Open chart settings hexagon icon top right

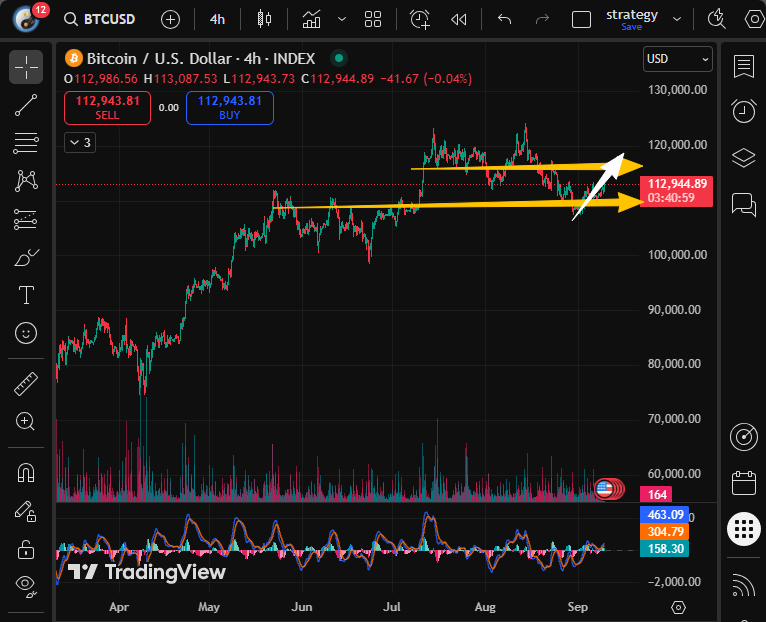coord(754,20)
